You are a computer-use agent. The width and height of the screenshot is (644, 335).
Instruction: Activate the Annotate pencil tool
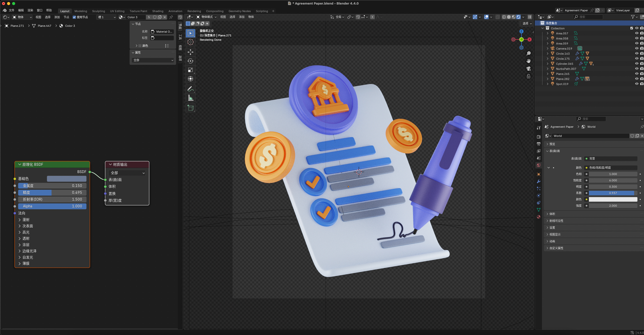pyautogui.click(x=190, y=89)
